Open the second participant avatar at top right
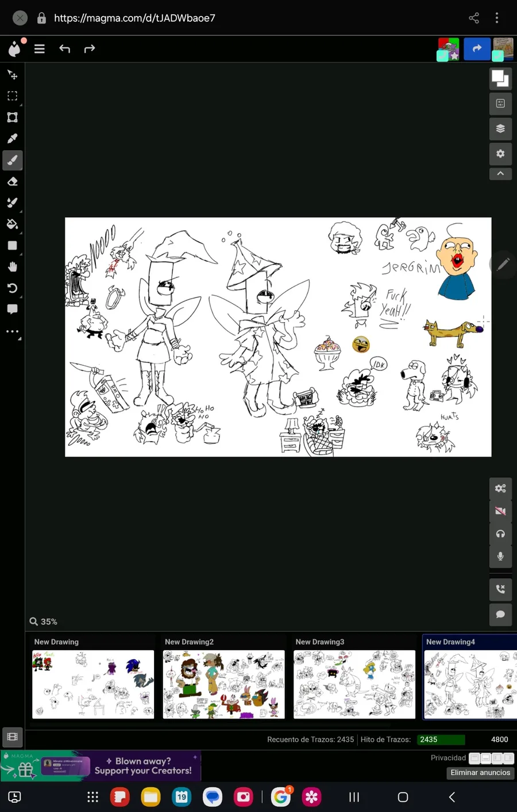 click(503, 49)
